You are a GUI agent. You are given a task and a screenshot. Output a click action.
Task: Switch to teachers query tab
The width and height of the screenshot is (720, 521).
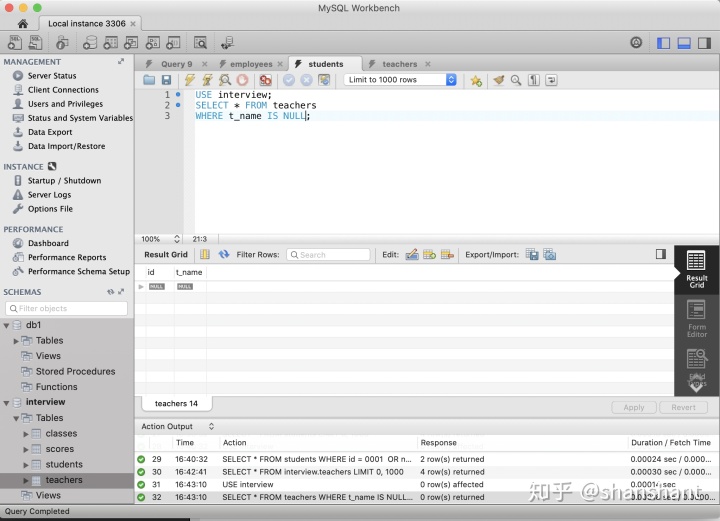[399, 64]
